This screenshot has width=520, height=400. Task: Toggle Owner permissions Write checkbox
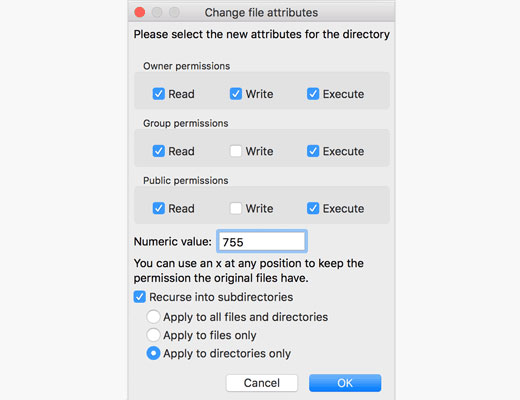[x=236, y=94]
